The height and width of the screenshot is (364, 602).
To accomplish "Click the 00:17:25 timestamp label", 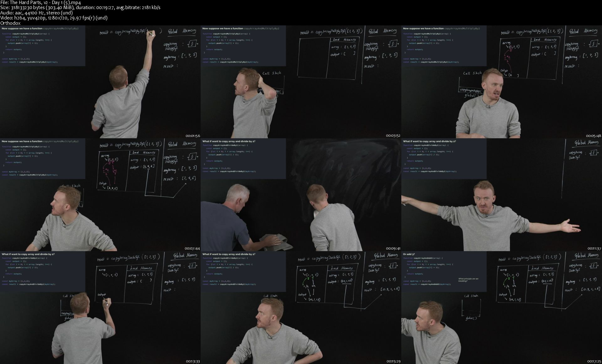I will tap(594, 361).
